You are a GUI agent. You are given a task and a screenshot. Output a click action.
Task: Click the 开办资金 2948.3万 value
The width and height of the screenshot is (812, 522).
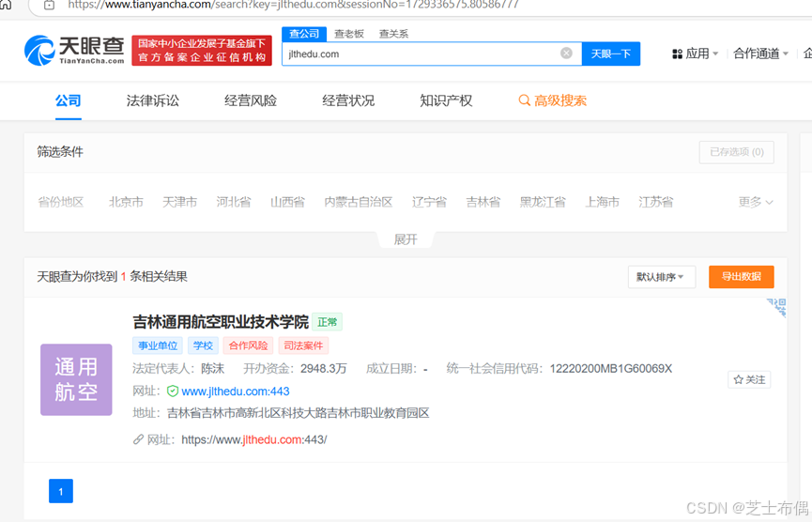click(x=324, y=369)
